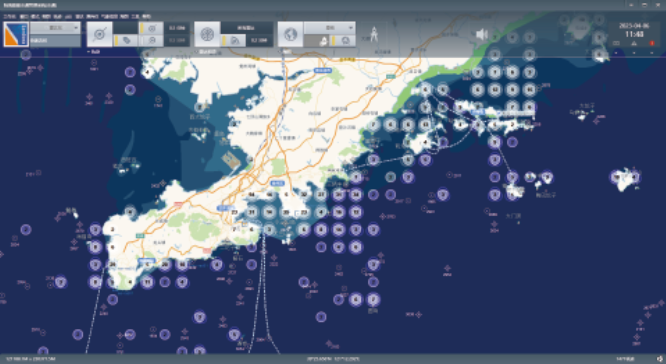This screenshot has width=666, height=364.
Task: Mute sound using the speaker icon
Action: [x=482, y=34]
